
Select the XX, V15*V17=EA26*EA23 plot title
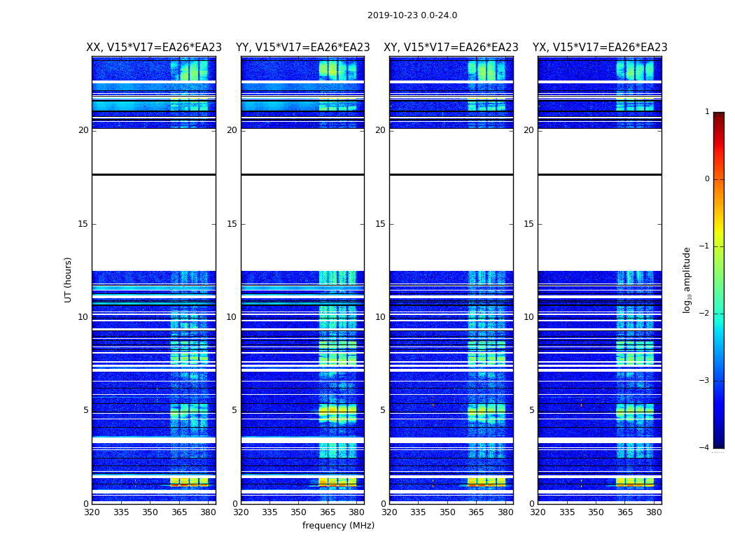[x=154, y=48]
